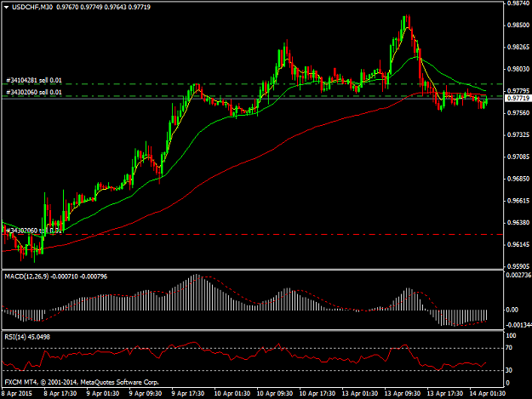Click price scale value 0.98030
The height and width of the screenshot is (399, 532).
518,69
